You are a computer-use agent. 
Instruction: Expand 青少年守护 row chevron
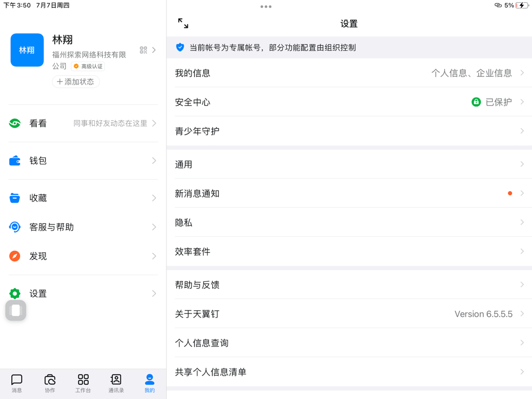tap(522, 131)
